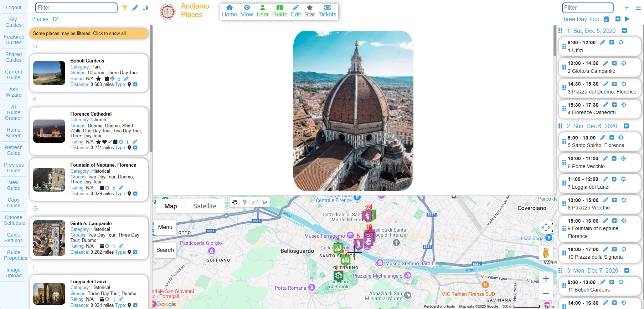Show info for Fountain of Neptune
Image resolution: width=644 pixels, height=309 pixels.
[x=114, y=188]
